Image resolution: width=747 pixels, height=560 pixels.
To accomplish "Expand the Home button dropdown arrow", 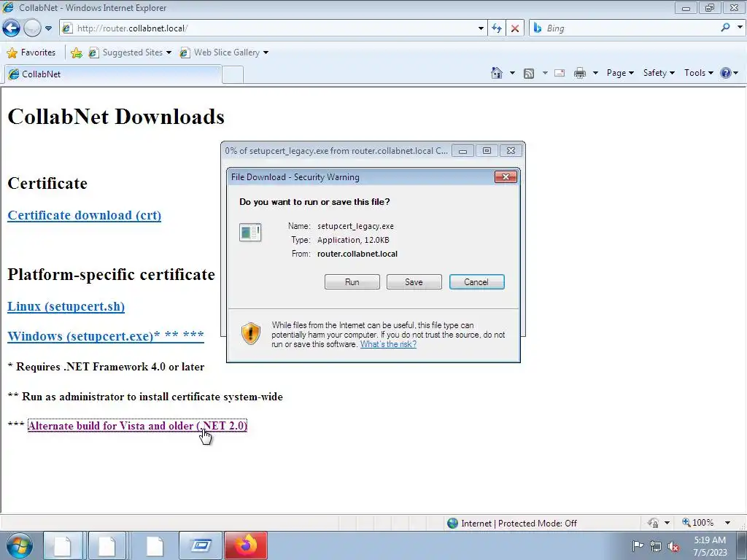I will [x=512, y=73].
